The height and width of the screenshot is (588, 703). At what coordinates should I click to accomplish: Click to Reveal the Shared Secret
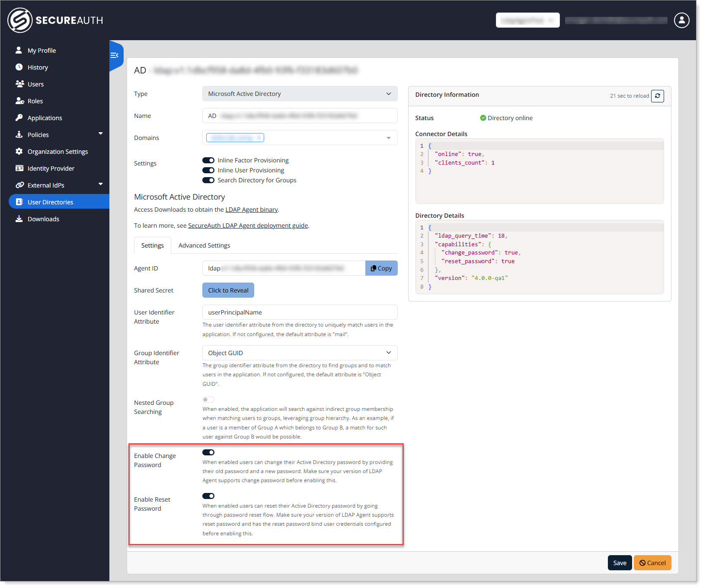coord(228,290)
